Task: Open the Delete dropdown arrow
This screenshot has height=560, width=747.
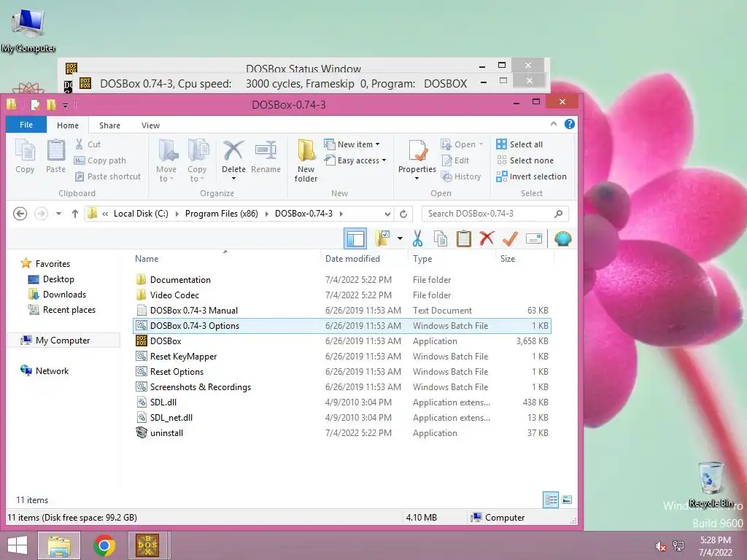Action: click(x=233, y=179)
